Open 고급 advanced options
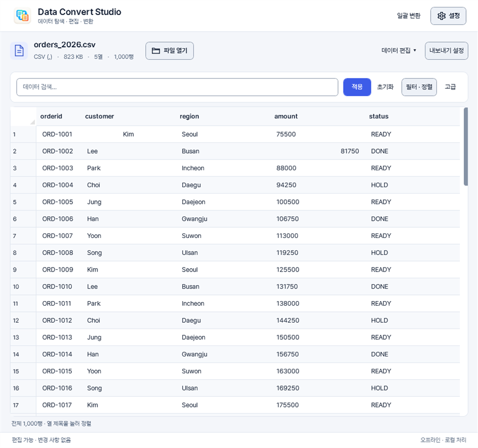 [450, 87]
